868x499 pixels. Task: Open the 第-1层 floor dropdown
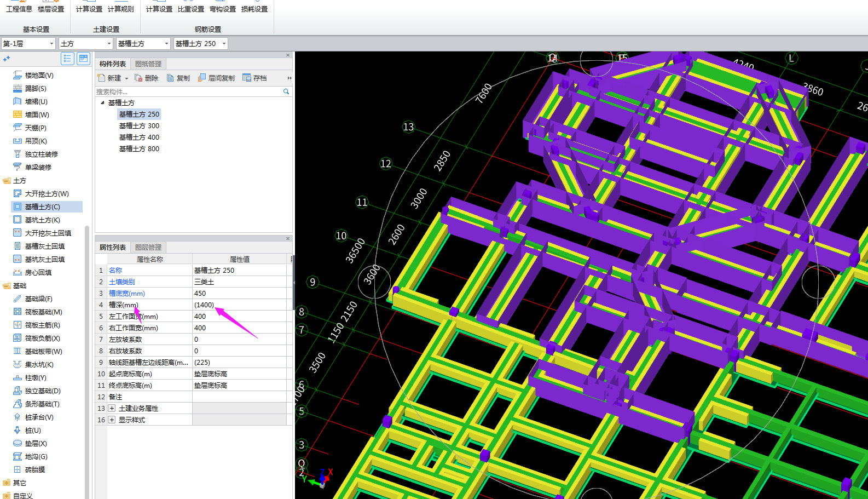pyautogui.click(x=52, y=44)
